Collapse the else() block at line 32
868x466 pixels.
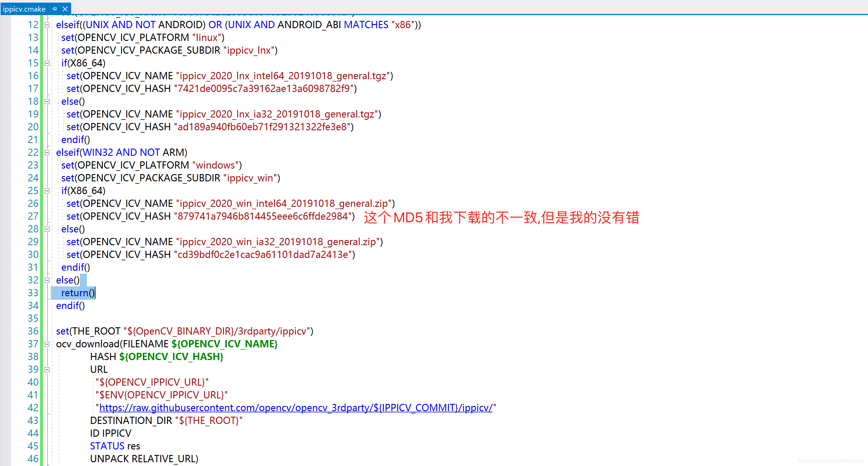click(x=47, y=280)
